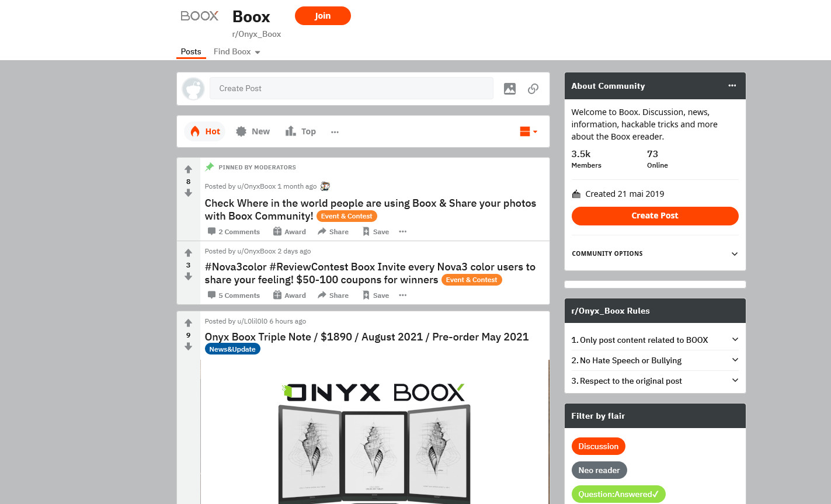Give an Award to the pinned post
The height and width of the screenshot is (504, 831).
click(290, 232)
